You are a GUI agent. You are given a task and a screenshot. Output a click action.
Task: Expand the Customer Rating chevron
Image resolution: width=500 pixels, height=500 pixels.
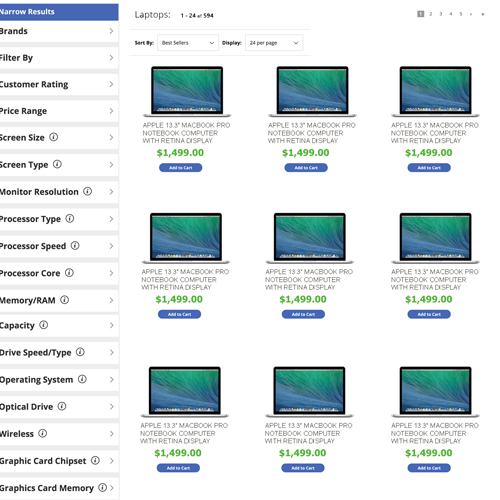[111, 84]
